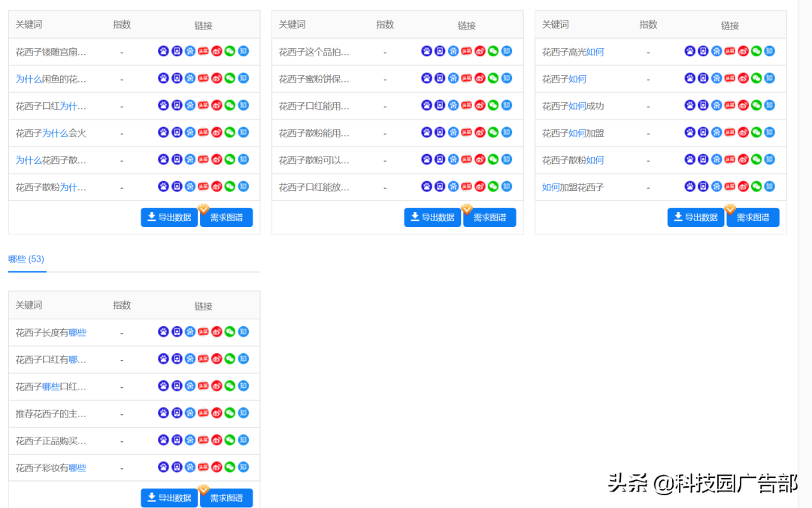Open Weibo icon in 花西子如何成功 row
The width and height of the screenshot is (812, 508).
tap(743, 105)
